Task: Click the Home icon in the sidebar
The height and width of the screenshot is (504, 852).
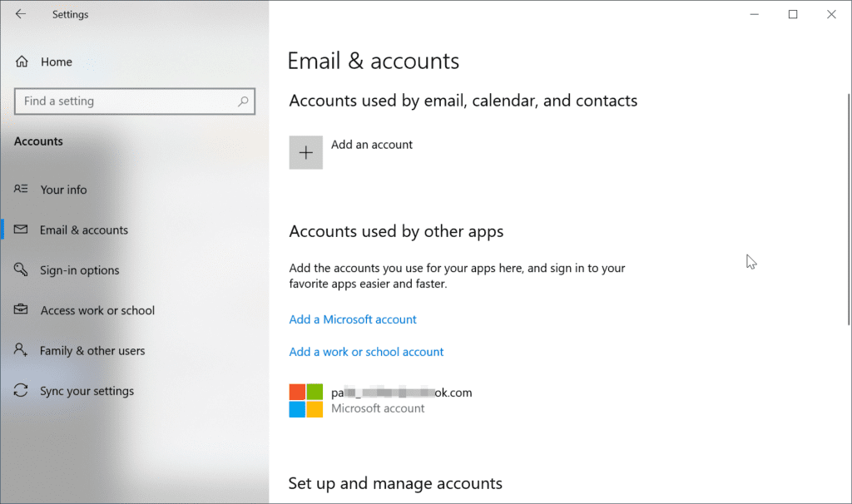Action: tap(22, 62)
